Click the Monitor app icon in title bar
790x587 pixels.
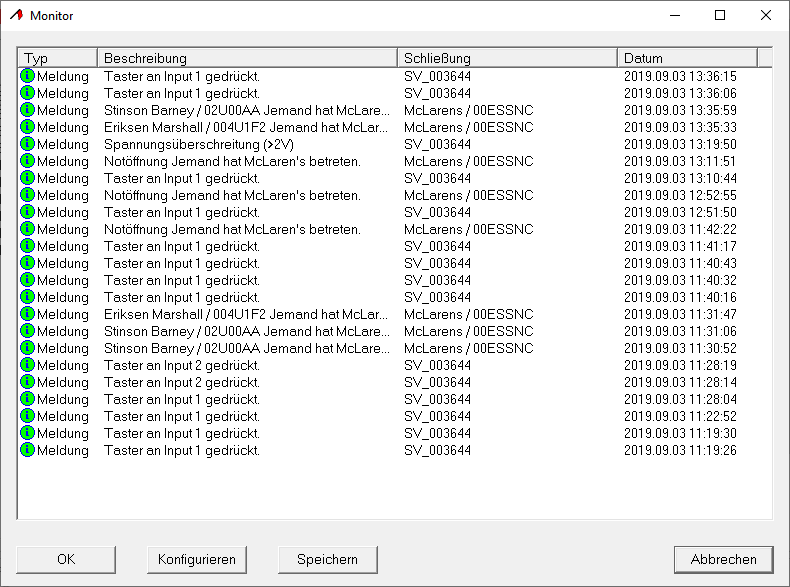pyautogui.click(x=15, y=16)
